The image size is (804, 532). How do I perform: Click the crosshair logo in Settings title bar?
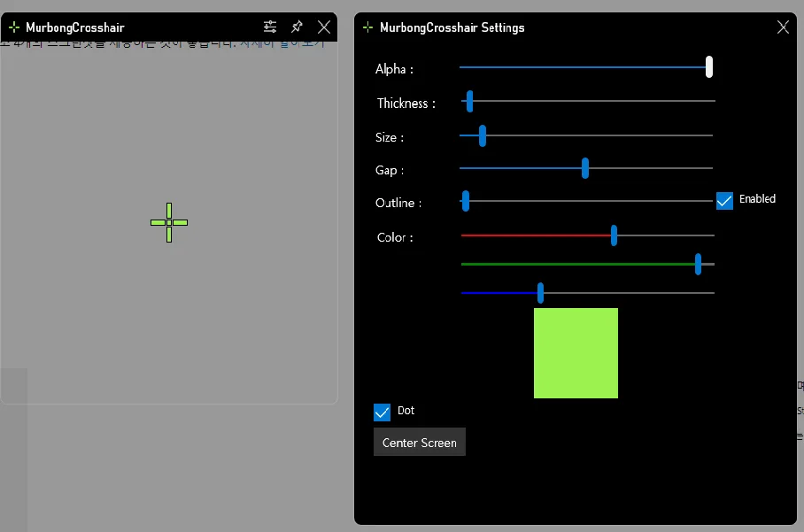tap(367, 27)
